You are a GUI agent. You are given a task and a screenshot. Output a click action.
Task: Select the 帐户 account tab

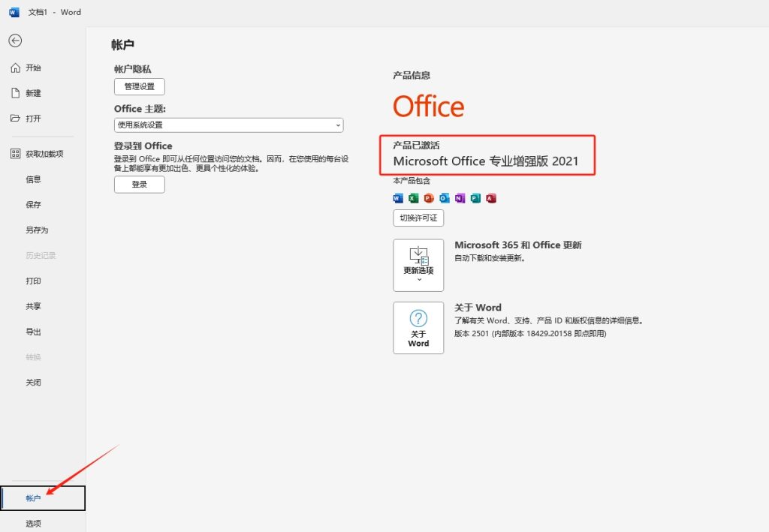pos(43,498)
